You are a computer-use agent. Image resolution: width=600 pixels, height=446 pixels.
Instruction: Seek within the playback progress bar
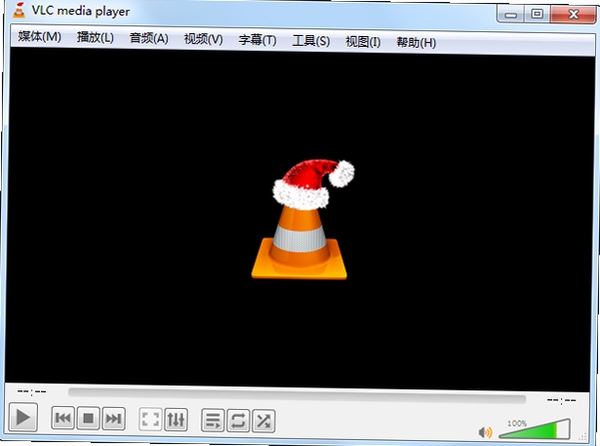[x=297, y=396]
